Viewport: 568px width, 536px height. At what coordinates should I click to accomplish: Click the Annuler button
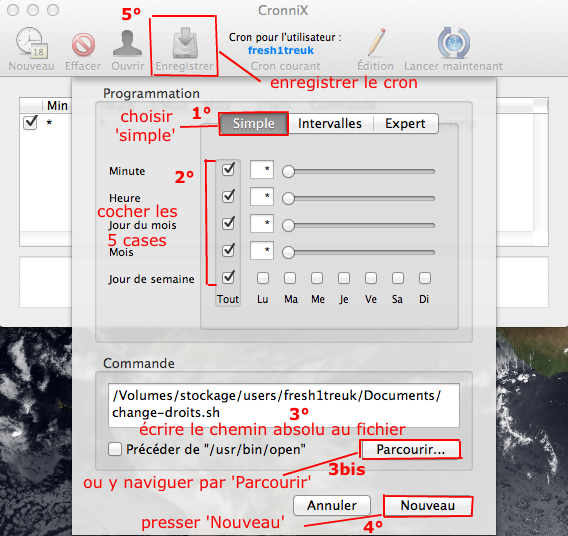tap(332, 505)
